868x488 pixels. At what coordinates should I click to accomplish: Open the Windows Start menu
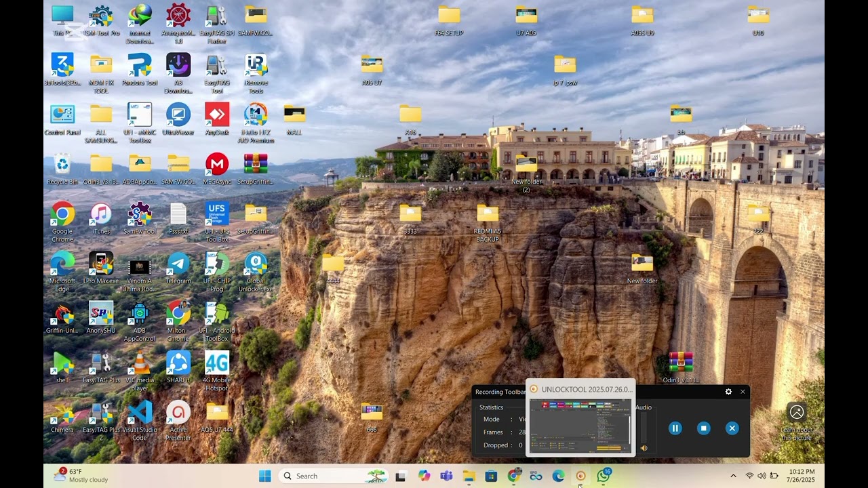coord(264,476)
